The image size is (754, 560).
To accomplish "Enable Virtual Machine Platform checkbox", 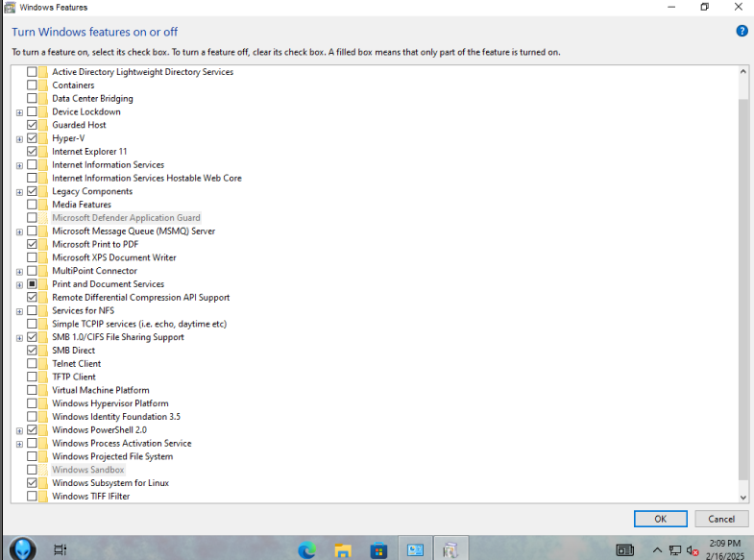I will click(x=32, y=390).
